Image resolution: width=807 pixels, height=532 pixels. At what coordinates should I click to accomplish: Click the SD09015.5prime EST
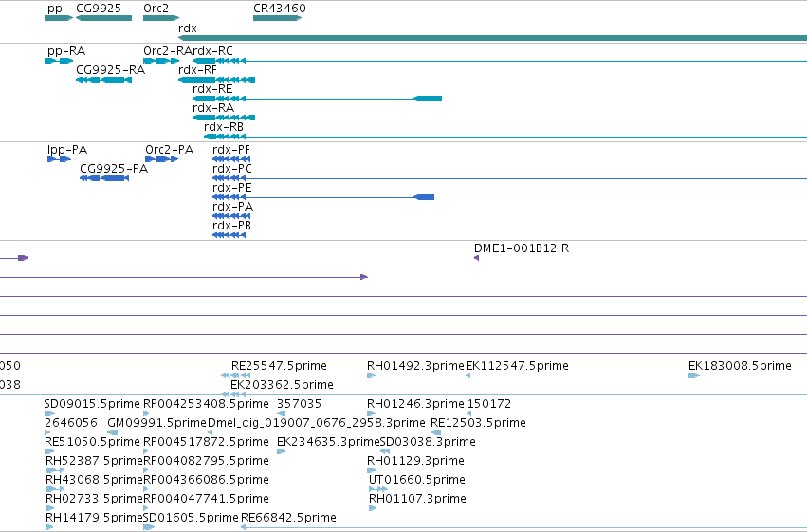50,413
